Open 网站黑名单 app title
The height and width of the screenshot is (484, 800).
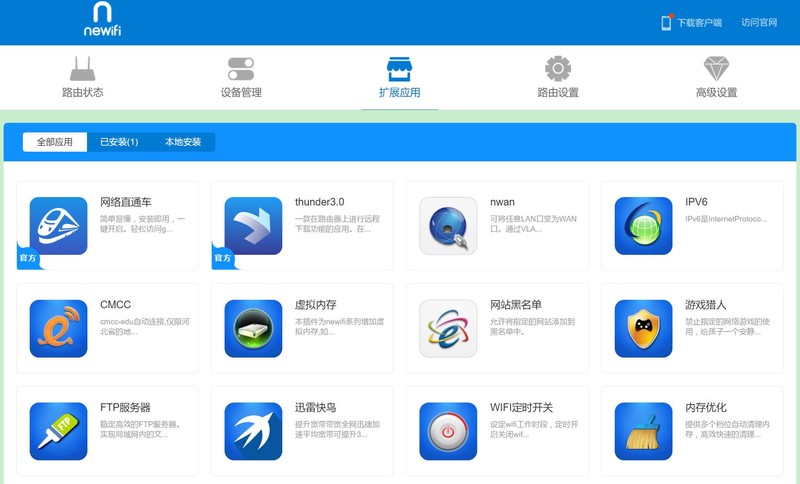515,304
